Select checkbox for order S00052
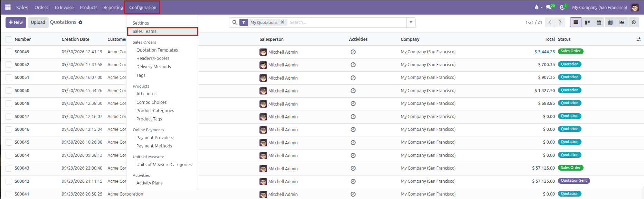The image size is (644, 199). [9, 65]
